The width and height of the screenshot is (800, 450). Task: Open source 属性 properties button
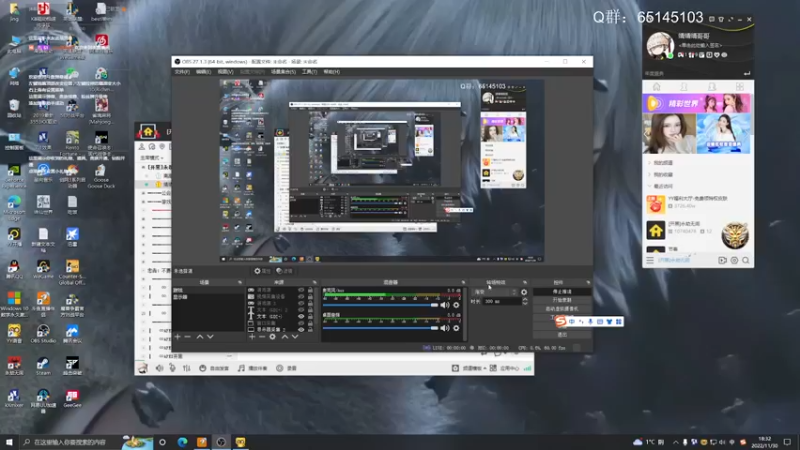coord(262,271)
